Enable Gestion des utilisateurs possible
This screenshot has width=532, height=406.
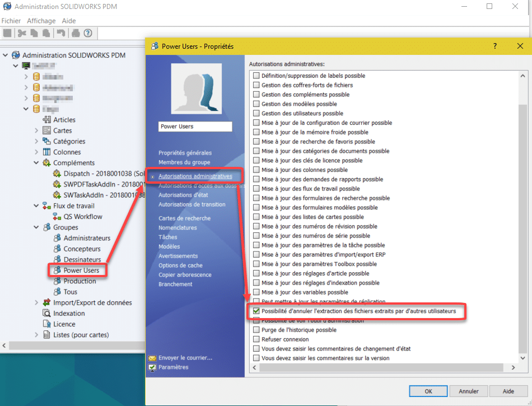pos(256,113)
